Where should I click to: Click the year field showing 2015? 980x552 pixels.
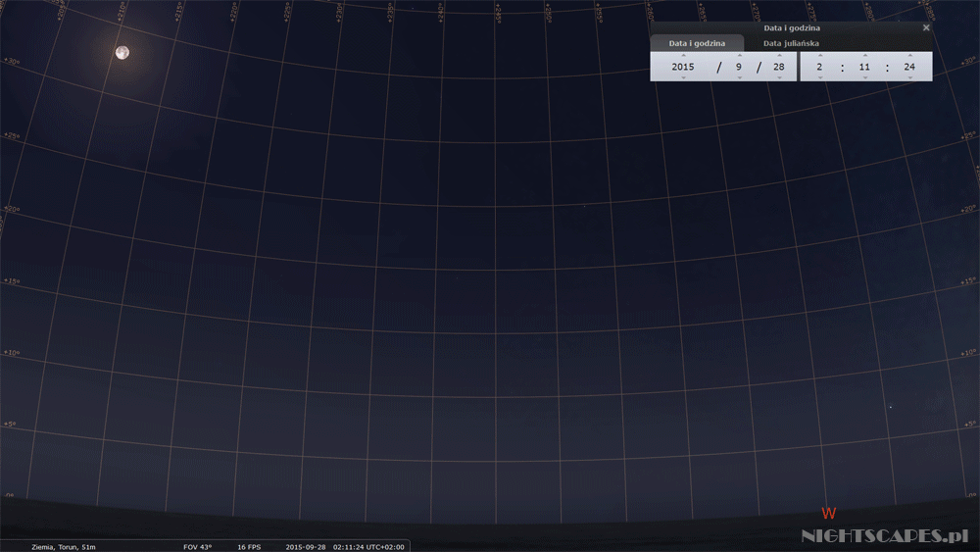(683, 67)
